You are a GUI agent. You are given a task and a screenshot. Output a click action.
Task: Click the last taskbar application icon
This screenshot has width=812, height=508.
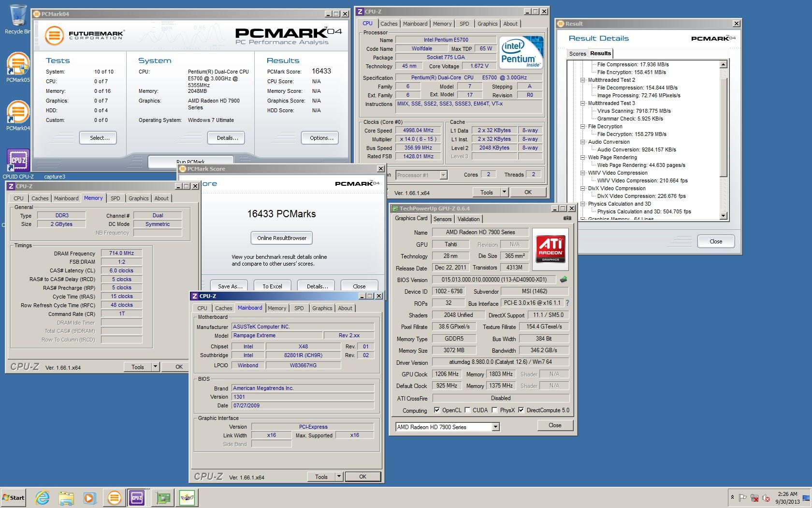click(187, 497)
